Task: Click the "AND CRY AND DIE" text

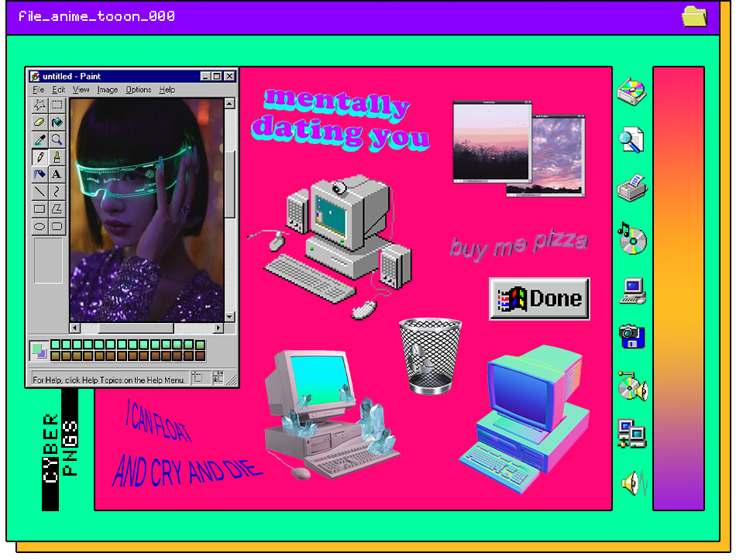Action: tap(187, 470)
